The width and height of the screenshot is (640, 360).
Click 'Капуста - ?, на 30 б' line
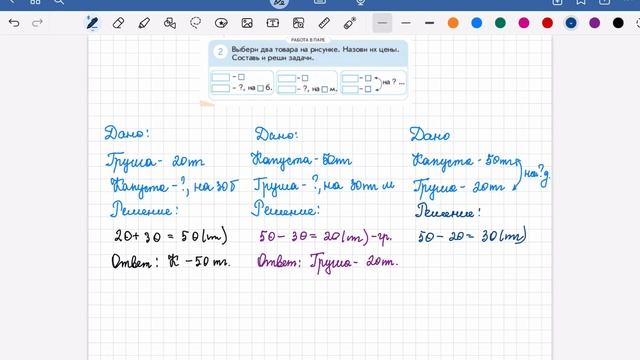(x=174, y=187)
